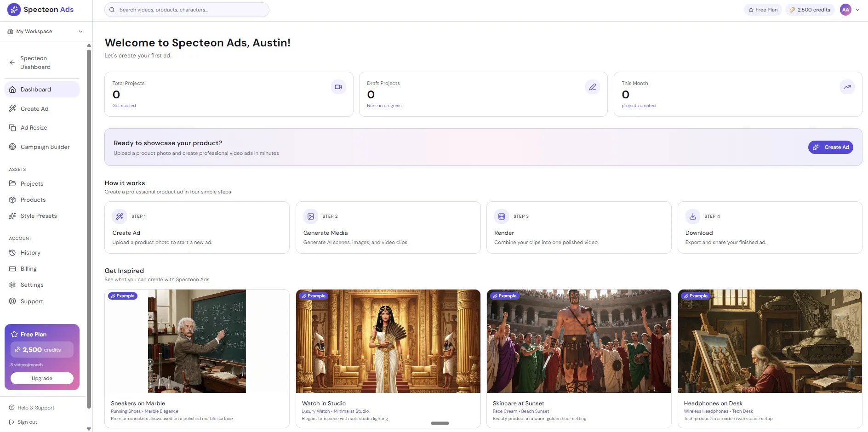Click the Step 3 film strip icon
Viewport: 868px width, 432px height.
tap(502, 216)
